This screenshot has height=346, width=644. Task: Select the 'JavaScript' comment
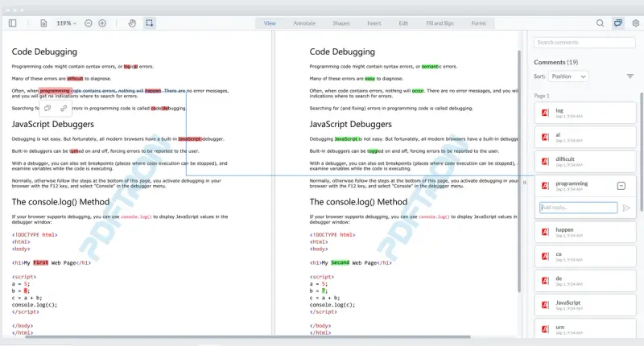click(585, 305)
